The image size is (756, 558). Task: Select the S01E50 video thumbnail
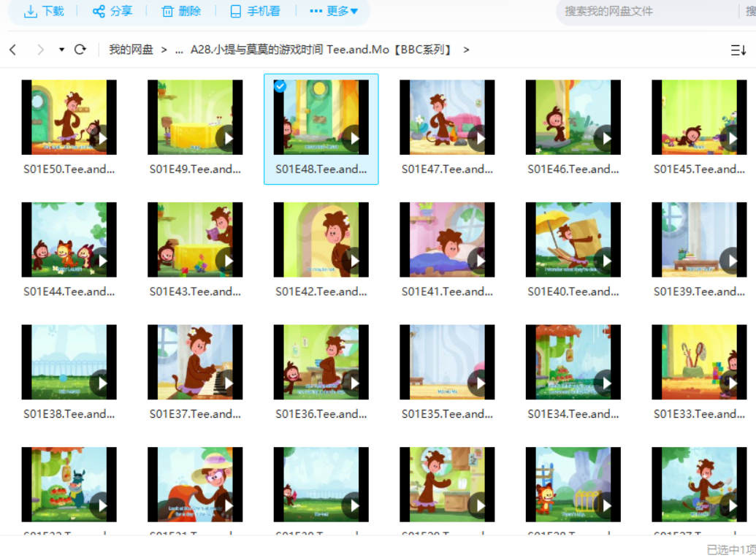point(69,117)
